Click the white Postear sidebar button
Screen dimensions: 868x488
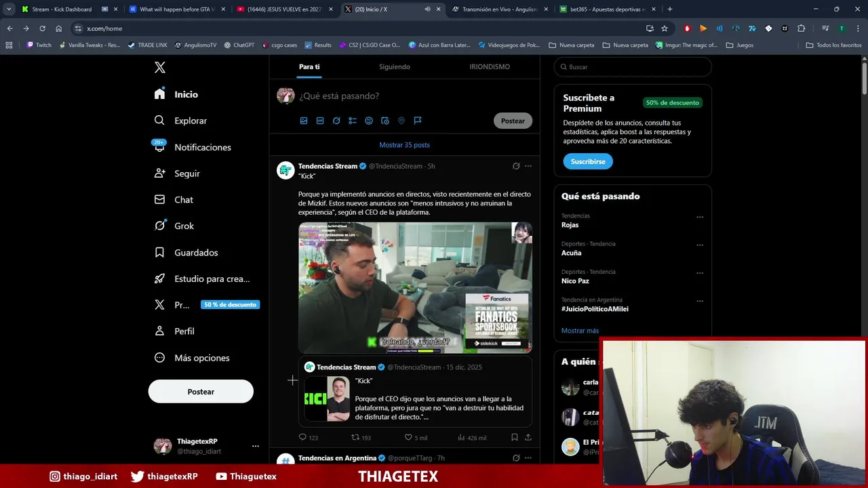(x=201, y=392)
